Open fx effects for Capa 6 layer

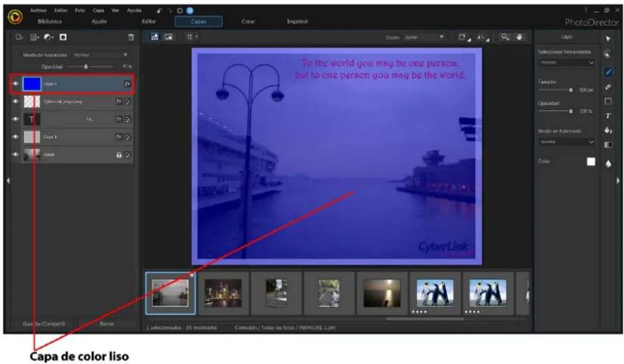pyautogui.click(x=127, y=83)
